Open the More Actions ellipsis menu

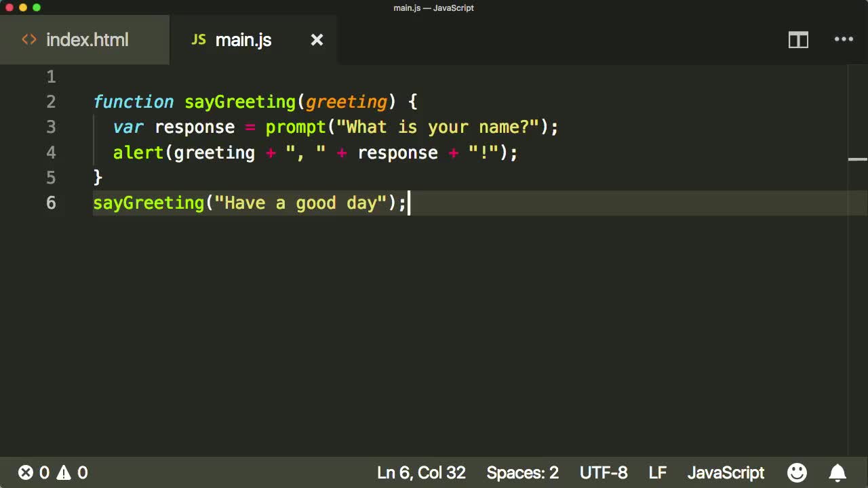844,39
